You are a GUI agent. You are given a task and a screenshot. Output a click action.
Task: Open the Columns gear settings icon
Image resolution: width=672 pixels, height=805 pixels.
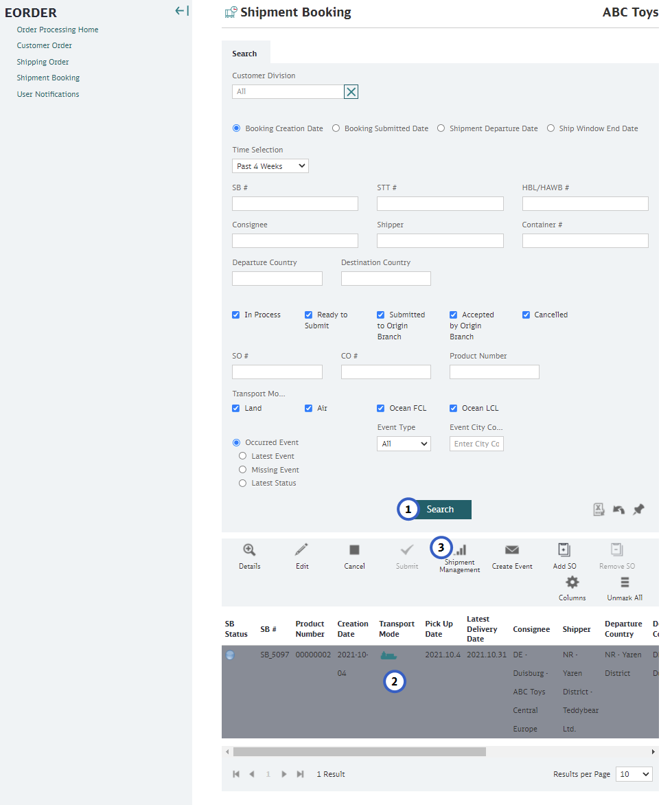pos(572,582)
